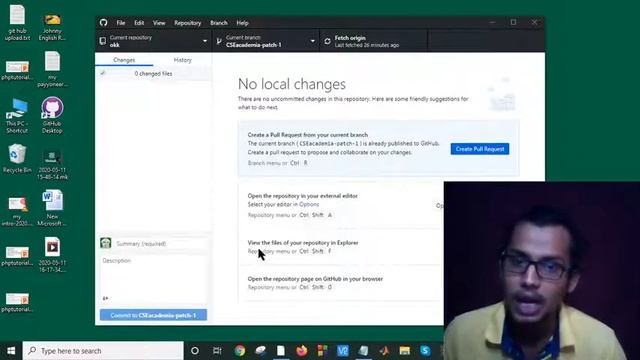
Task: Click the add co-authors icon
Action: click(105, 298)
